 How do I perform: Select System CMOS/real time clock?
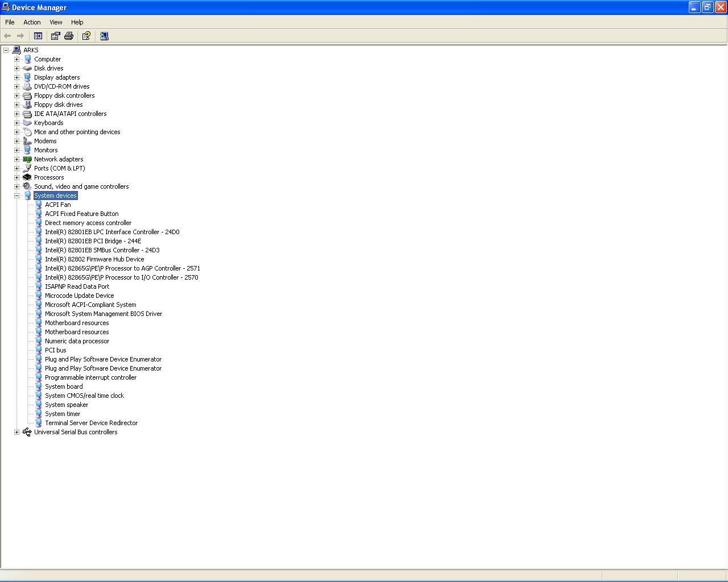[84, 396]
